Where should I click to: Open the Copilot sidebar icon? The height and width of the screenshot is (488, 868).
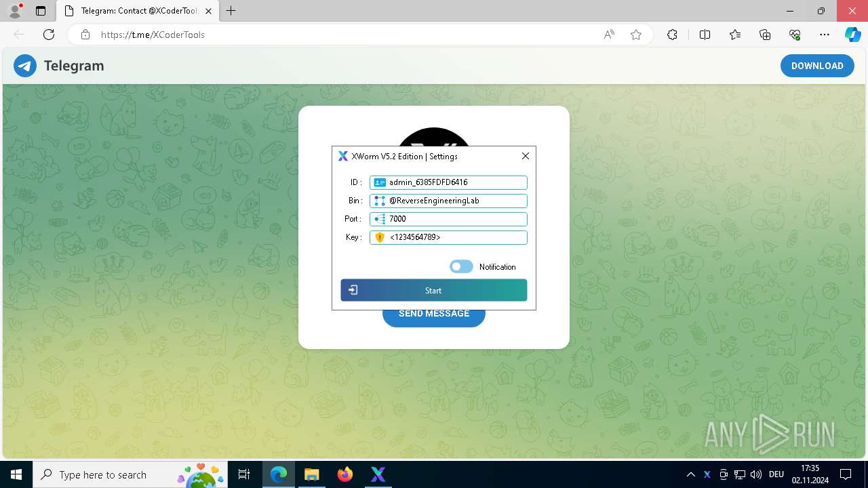coord(852,35)
